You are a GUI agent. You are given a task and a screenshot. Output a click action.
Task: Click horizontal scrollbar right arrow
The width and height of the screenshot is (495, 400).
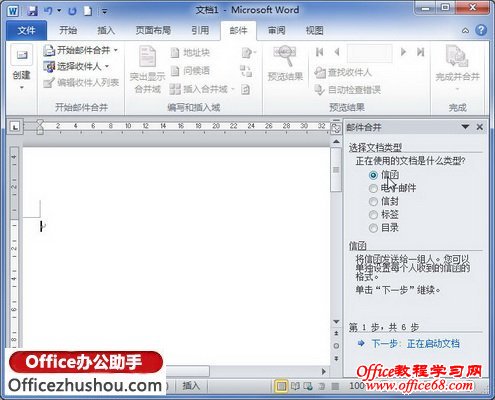point(323,371)
